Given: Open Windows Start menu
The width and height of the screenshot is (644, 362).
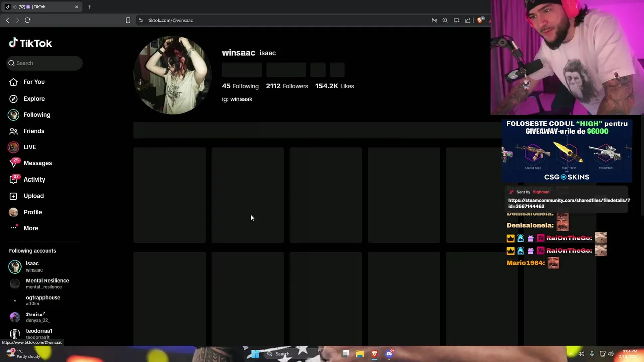Looking at the screenshot, I should 255,354.
